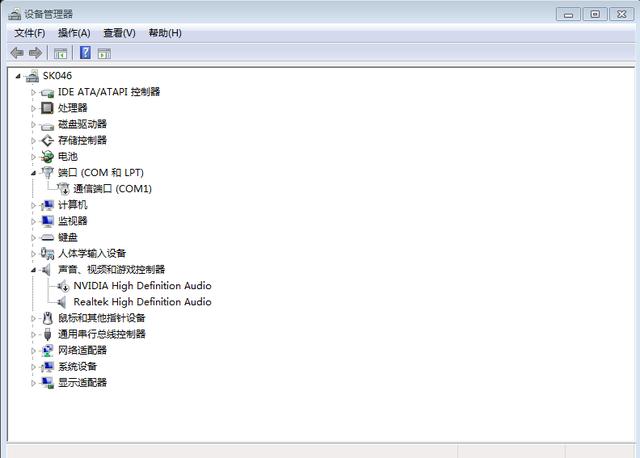The height and width of the screenshot is (458, 640).
Task: Click the show/hide console tree toolbar icon
Action: 60,53
